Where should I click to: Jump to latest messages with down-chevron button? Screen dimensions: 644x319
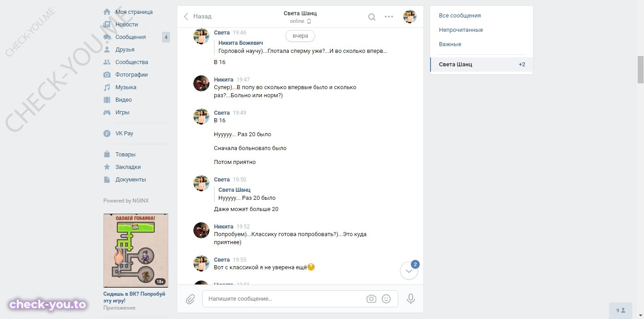pos(409,271)
